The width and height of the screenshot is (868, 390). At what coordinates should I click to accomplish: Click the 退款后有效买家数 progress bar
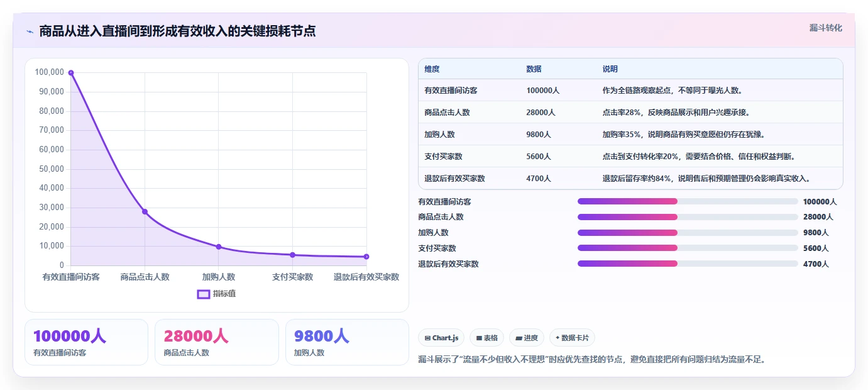[x=688, y=264]
